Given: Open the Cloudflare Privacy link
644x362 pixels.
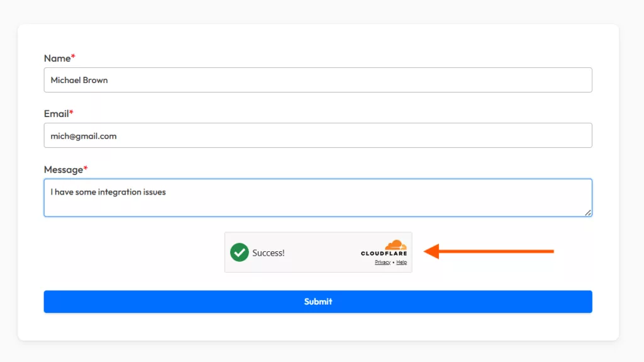Looking at the screenshot, I should 382,263.
